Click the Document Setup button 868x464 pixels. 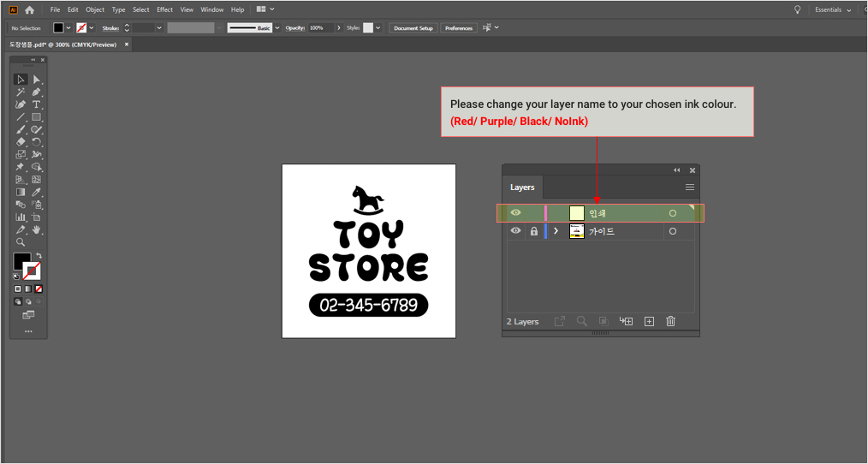click(413, 27)
